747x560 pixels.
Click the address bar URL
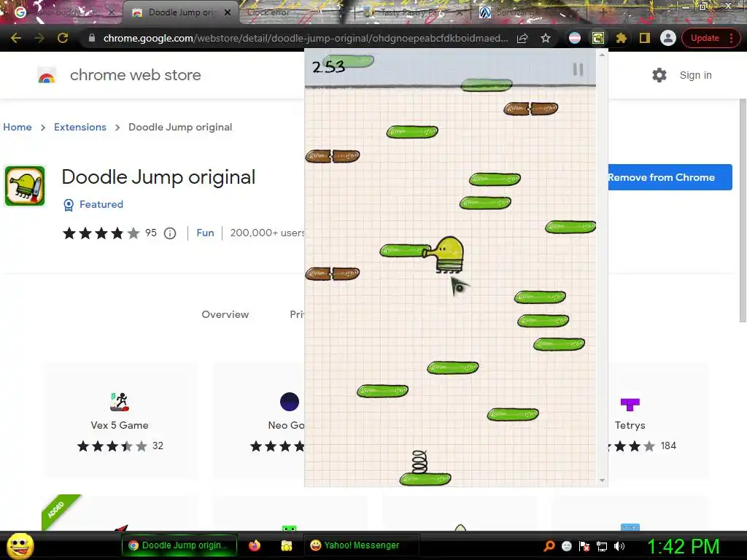pyautogui.click(x=306, y=38)
